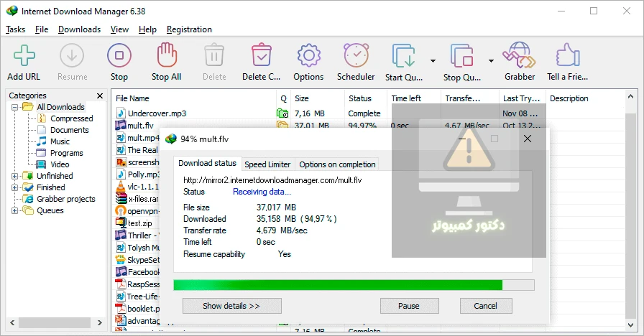This screenshot has width=644, height=336.
Task: Expand the Queues category
Action: (x=15, y=210)
